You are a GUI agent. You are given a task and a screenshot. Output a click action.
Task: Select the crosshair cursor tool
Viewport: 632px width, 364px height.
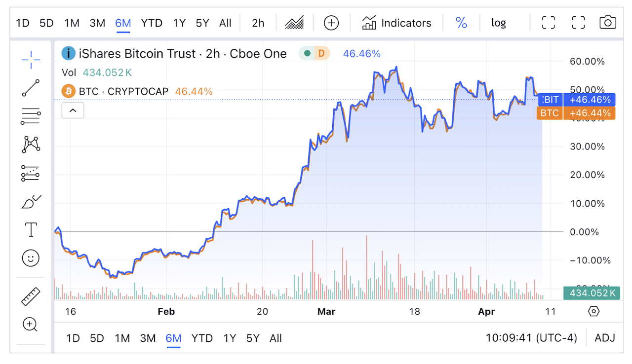click(31, 60)
